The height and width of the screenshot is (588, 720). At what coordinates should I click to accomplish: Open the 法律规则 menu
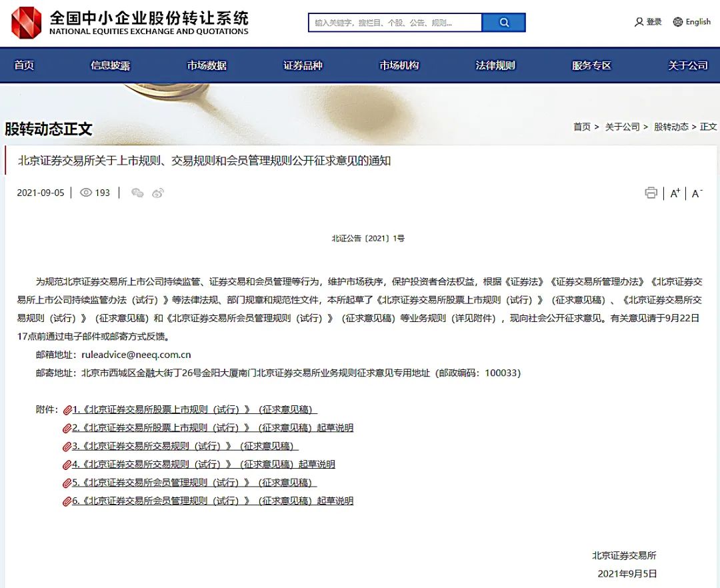[x=495, y=65]
